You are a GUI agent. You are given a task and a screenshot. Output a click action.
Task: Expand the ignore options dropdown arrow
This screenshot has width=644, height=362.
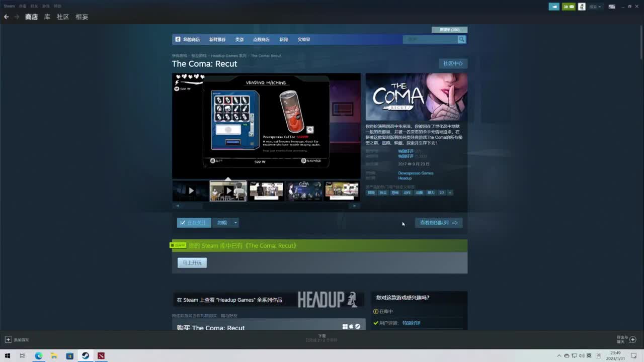click(x=235, y=223)
